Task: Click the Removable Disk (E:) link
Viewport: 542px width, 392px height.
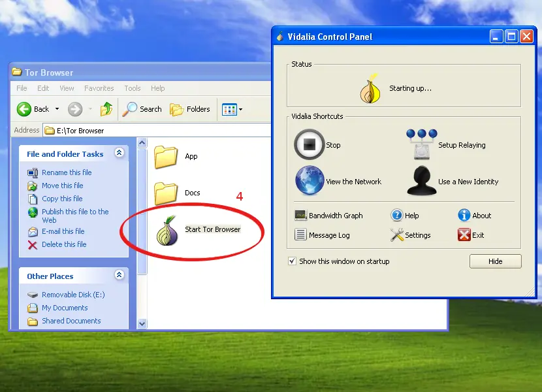Action: pos(73,295)
